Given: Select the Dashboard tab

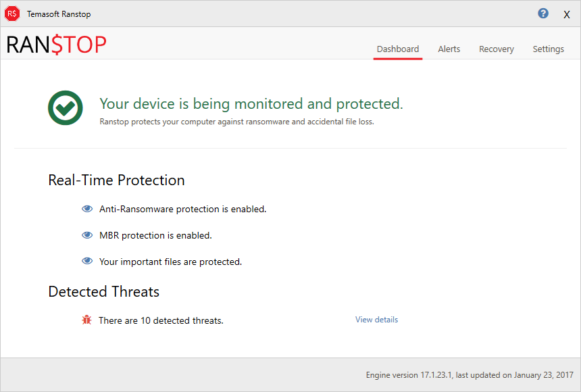Looking at the screenshot, I should 398,49.
